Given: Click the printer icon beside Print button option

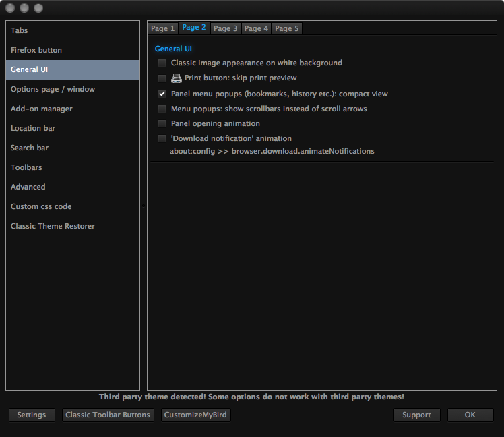Looking at the screenshot, I should click(x=176, y=78).
